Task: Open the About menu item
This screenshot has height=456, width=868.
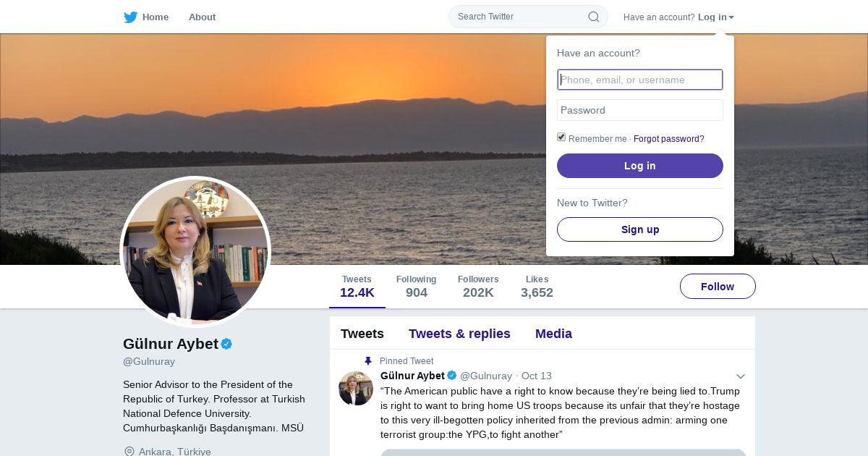Action: pyautogui.click(x=202, y=17)
